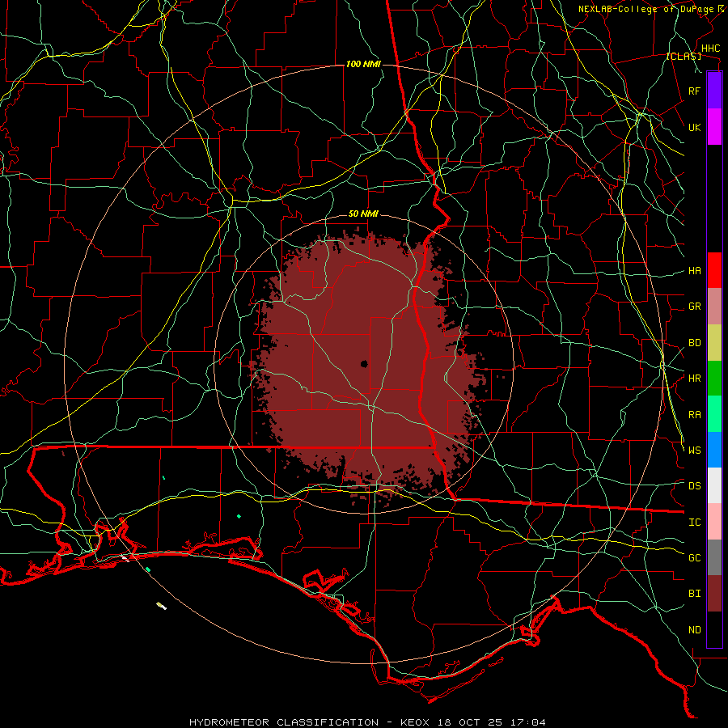
Task: Click the 'HHC' product label
Action: click(711, 49)
